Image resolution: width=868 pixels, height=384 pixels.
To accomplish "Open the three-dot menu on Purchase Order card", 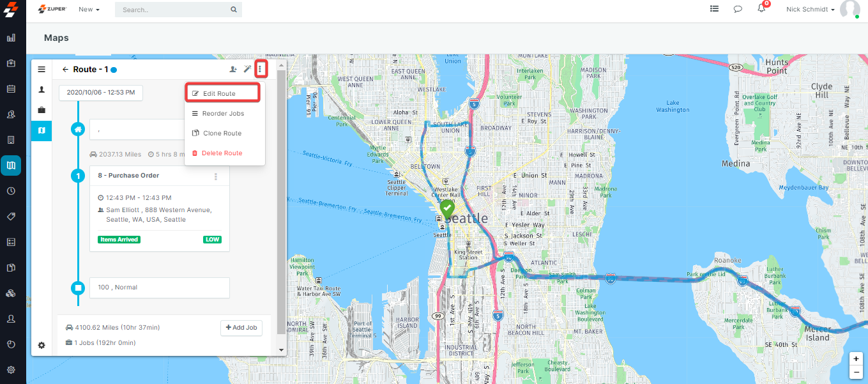I will click(216, 176).
